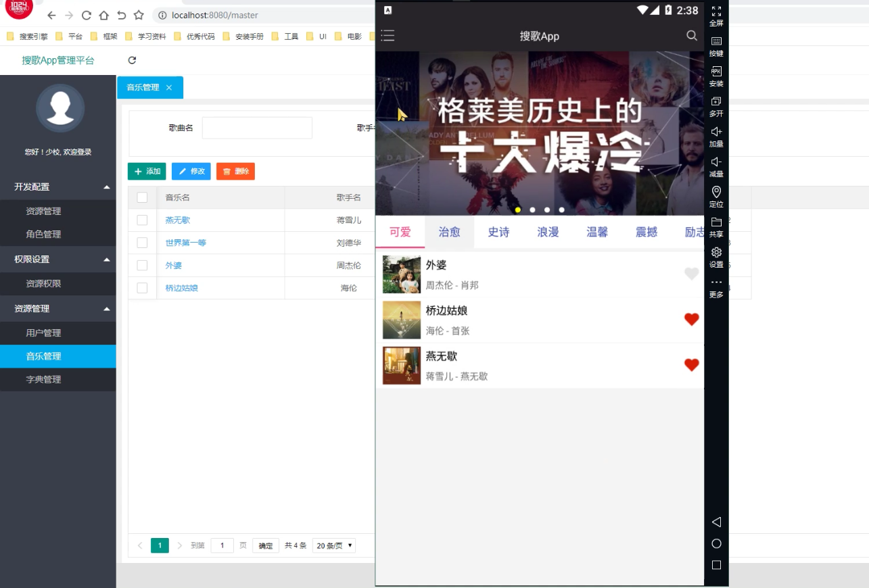Click the fourth banner carousel dot
Viewport: 869px width, 588px height.
(561, 210)
